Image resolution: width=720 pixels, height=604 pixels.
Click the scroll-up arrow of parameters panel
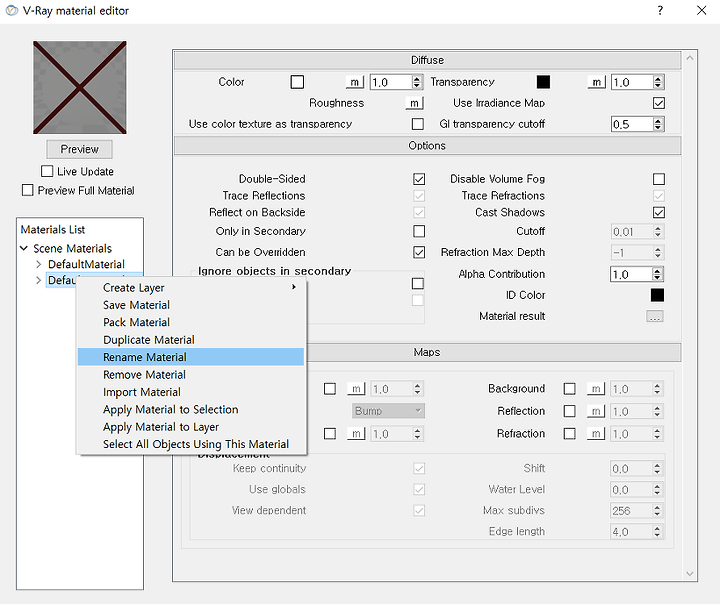click(690, 58)
